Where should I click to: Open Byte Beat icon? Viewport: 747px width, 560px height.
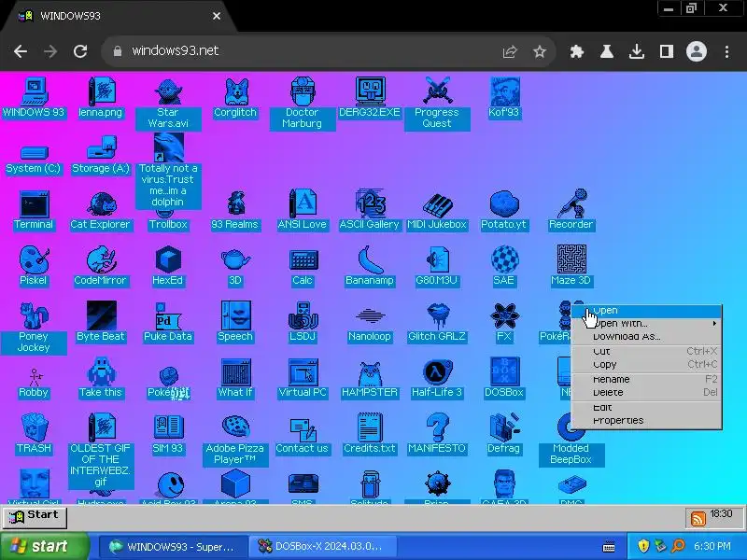click(101, 316)
